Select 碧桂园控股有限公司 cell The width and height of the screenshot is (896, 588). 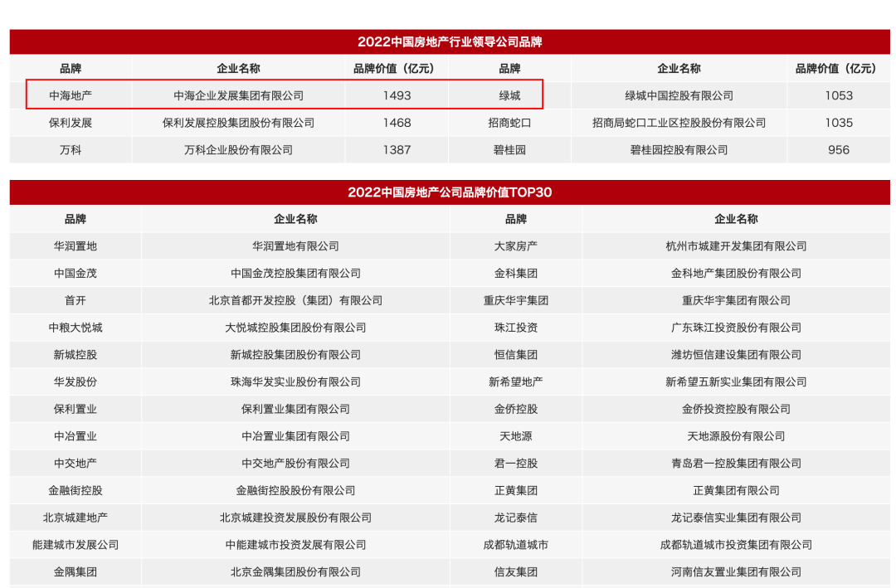[679, 150]
